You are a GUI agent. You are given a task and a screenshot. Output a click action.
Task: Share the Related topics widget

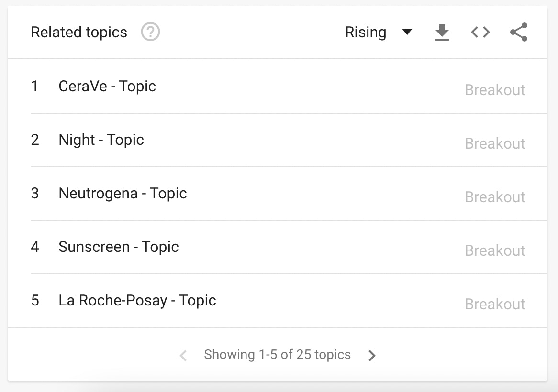(x=518, y=32)
